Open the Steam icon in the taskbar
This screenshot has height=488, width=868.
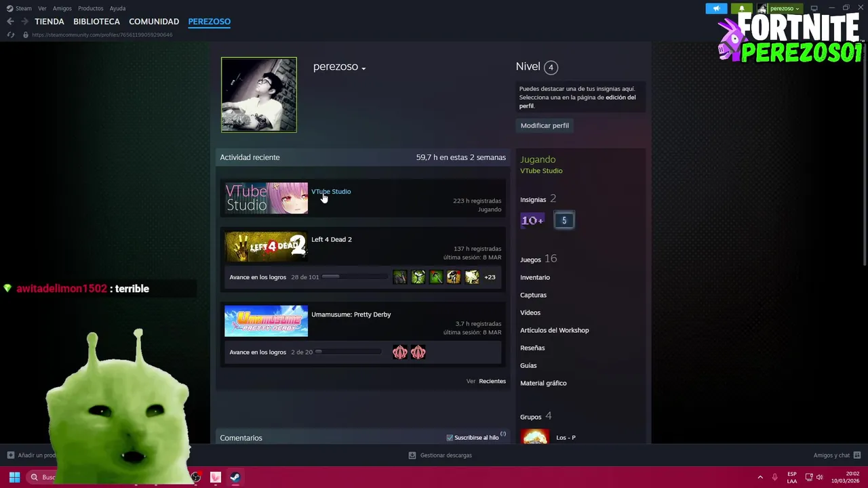pyautogui.click(x=235, y=477)
